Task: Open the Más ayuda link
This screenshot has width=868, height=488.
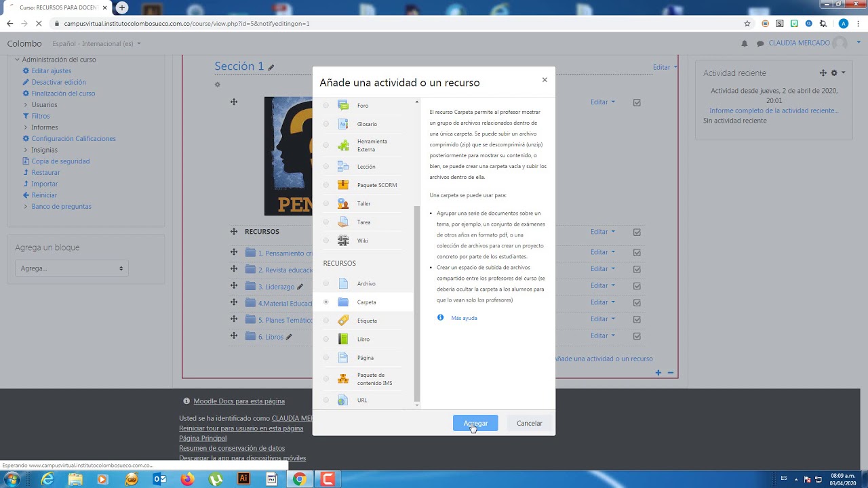Action: point(464,318)
